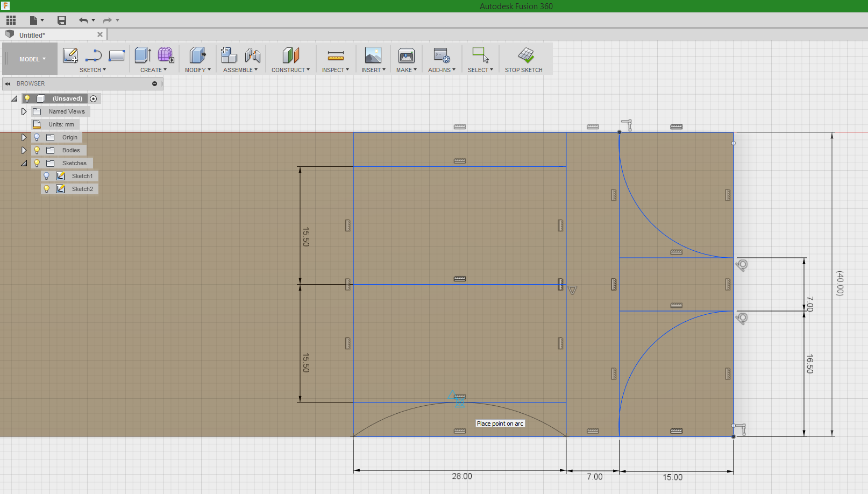Click the upper tangent constraint glyph
The image size is (868, 494).
pyautogui.click(x=742, y=265)
